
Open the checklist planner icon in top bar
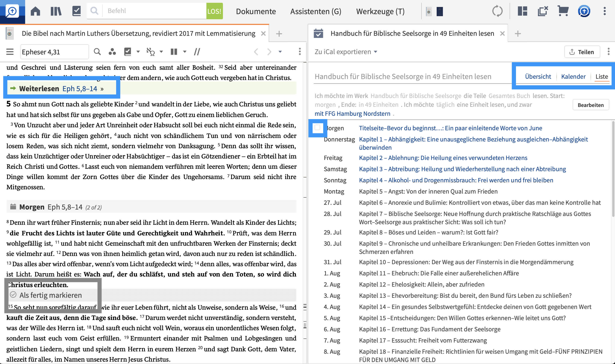(x=77, y=11)
